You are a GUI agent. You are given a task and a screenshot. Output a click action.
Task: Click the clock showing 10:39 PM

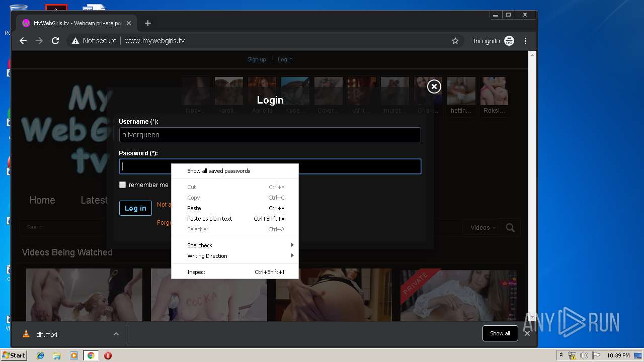tap(618, 355)
